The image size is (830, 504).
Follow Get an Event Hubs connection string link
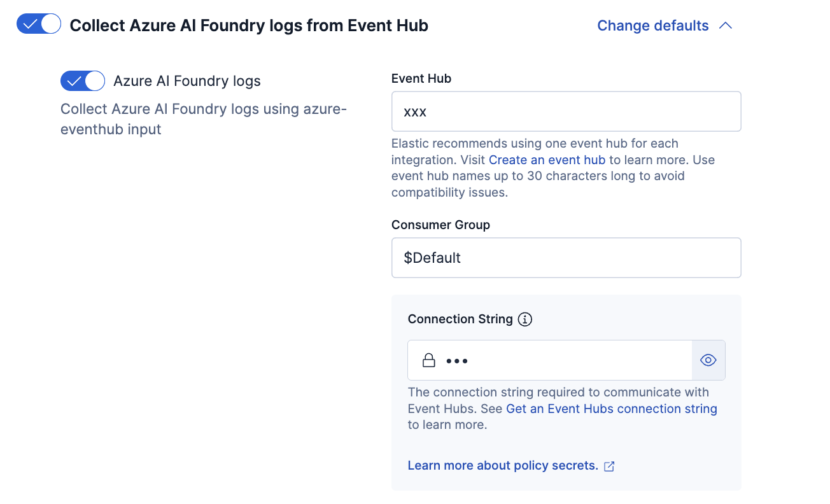pyautogui.click(x=611, y=409)
